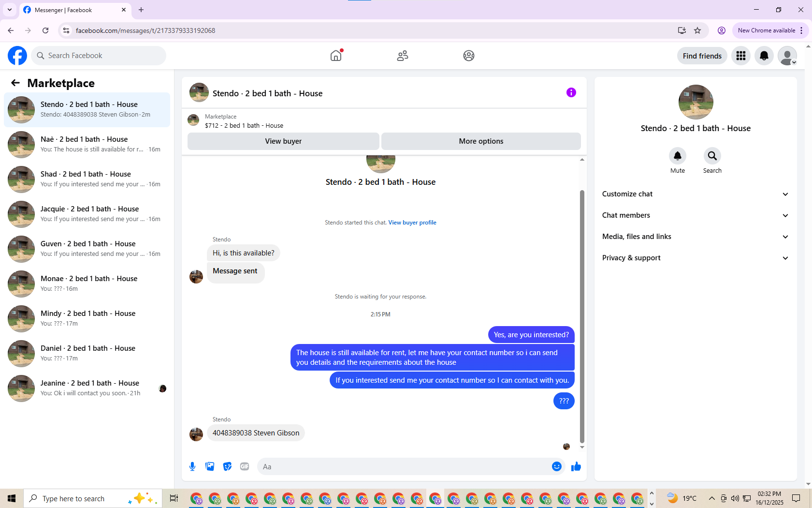Open the Windows Start menu
The image size is (812, 508).
pyautogui.click(x=12, y=498)
